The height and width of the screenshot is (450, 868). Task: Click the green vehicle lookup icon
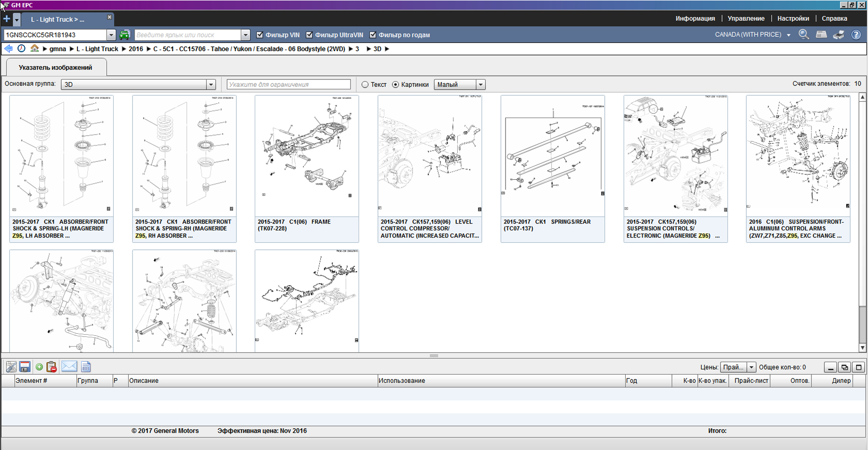[x=125, y=35]
